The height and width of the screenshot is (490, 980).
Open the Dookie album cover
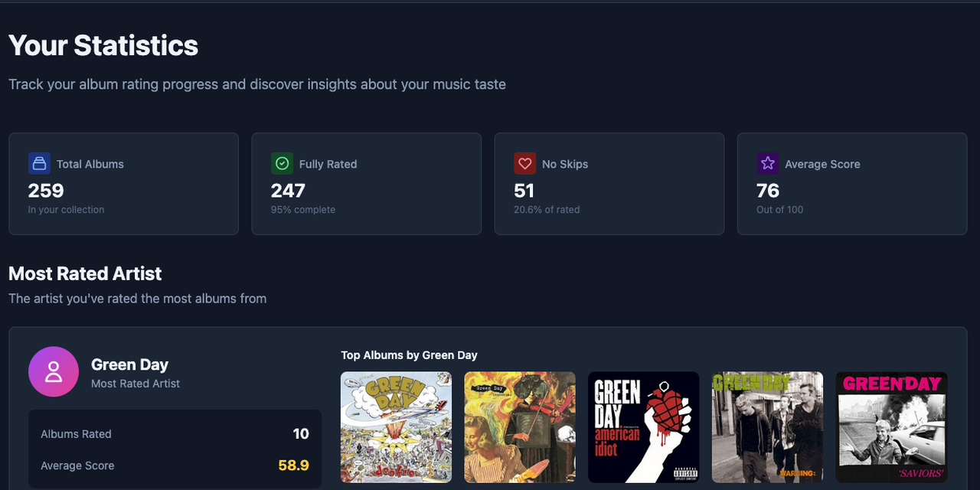tap(396, 427)
